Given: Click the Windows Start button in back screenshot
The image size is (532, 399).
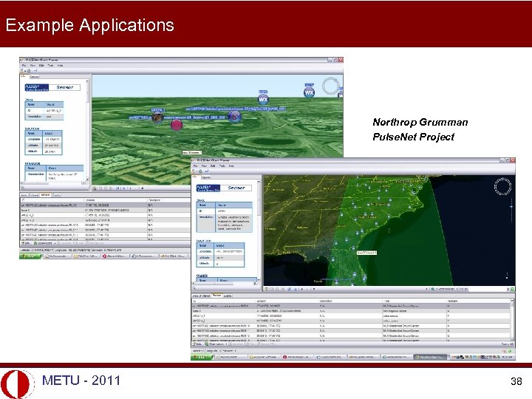Looking at the screenshot, I should click(x=30, y=256).
